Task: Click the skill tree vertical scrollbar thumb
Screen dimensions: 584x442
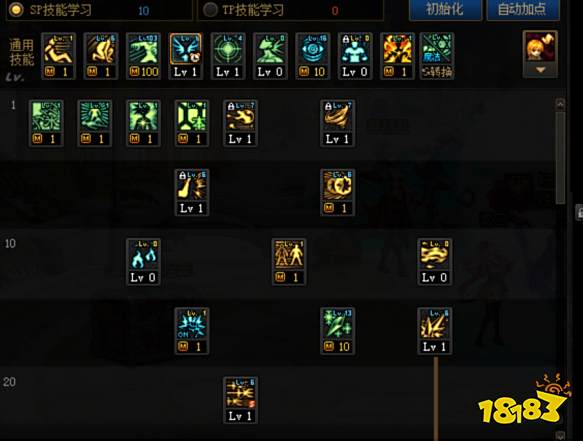Action: [x=560, y=157]
